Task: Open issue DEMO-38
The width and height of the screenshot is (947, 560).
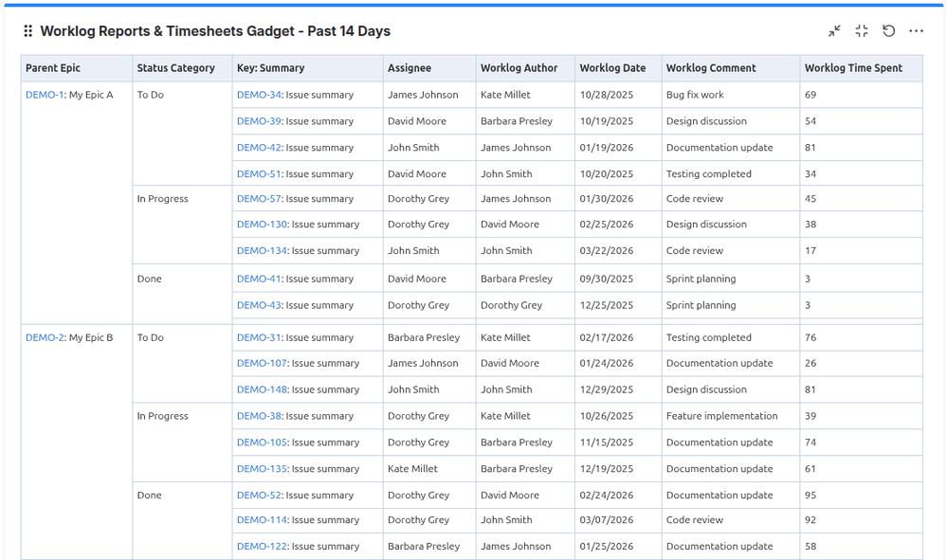Action: (259, 416)
